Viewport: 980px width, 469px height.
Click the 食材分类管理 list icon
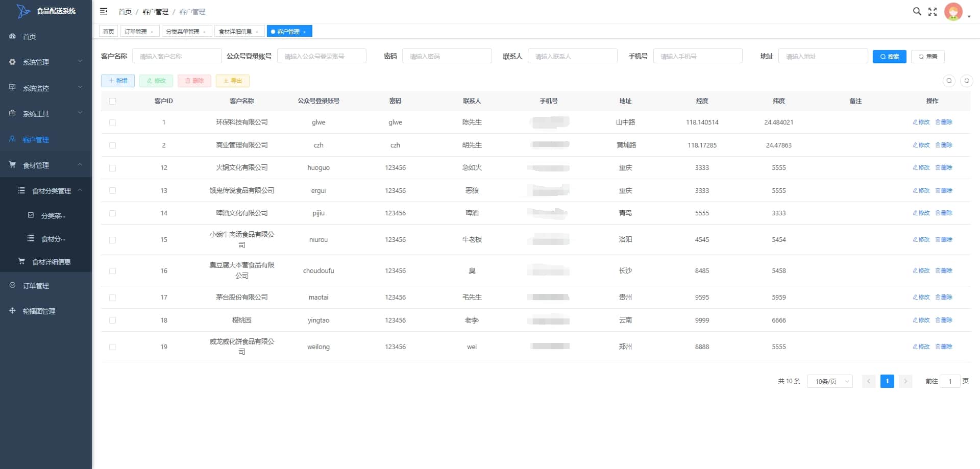click(21, 190)
